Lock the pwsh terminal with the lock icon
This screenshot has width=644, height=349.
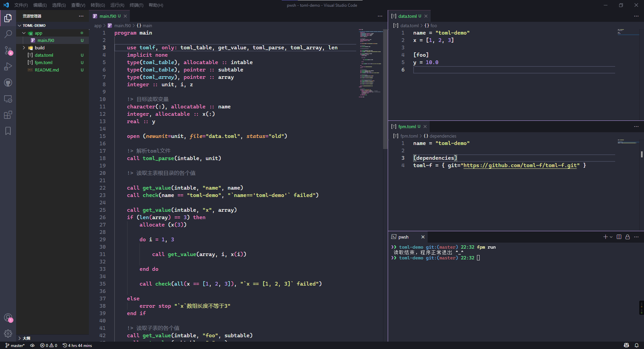point(628,237)
